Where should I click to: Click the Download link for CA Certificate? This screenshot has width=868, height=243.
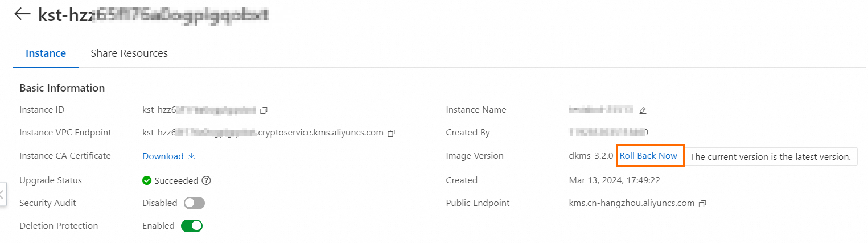point(163,156)
